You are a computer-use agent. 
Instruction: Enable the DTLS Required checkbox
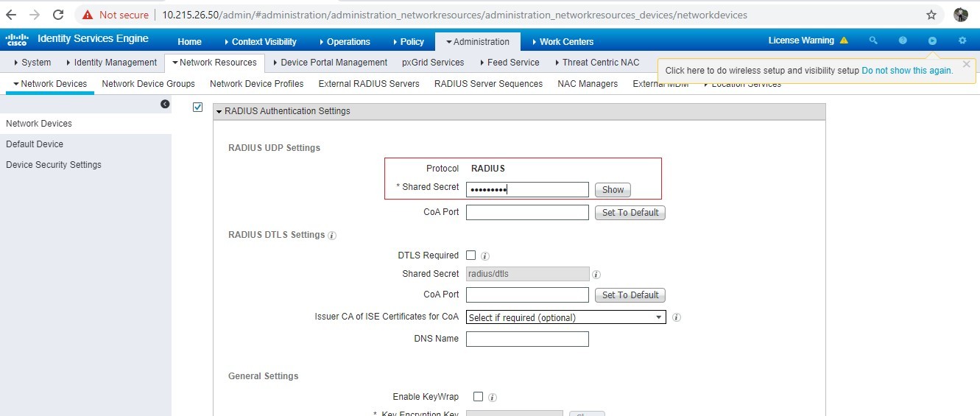pos(471,255)
